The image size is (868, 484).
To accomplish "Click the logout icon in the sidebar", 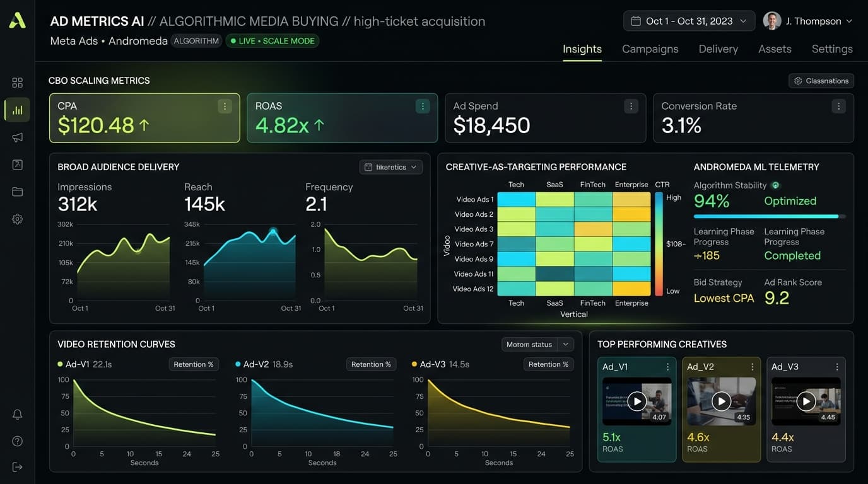I will coord(18,467).
